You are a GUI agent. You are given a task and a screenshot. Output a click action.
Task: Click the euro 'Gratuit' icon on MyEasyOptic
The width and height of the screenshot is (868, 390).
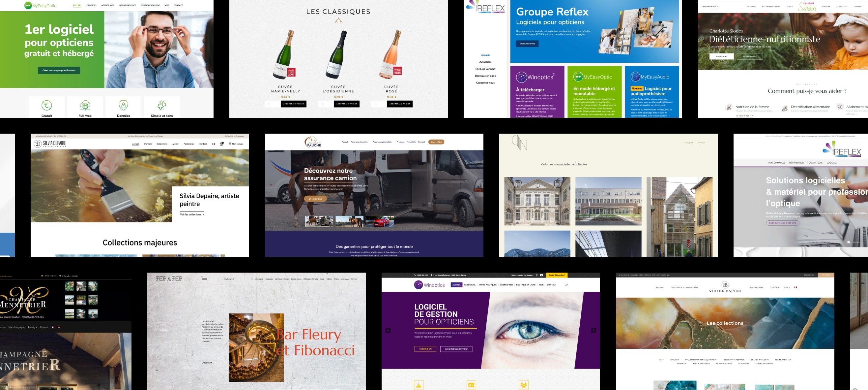46,106
